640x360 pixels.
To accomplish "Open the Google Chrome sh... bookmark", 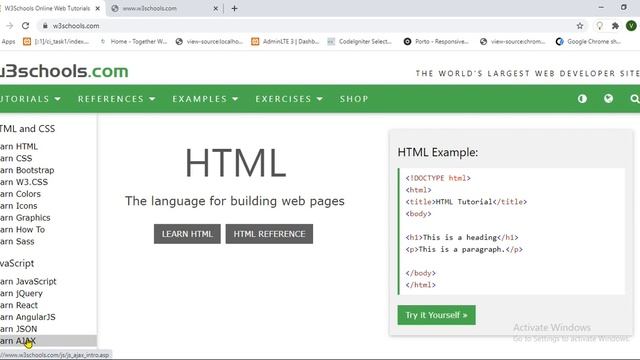I will click(x=589, y=42).
